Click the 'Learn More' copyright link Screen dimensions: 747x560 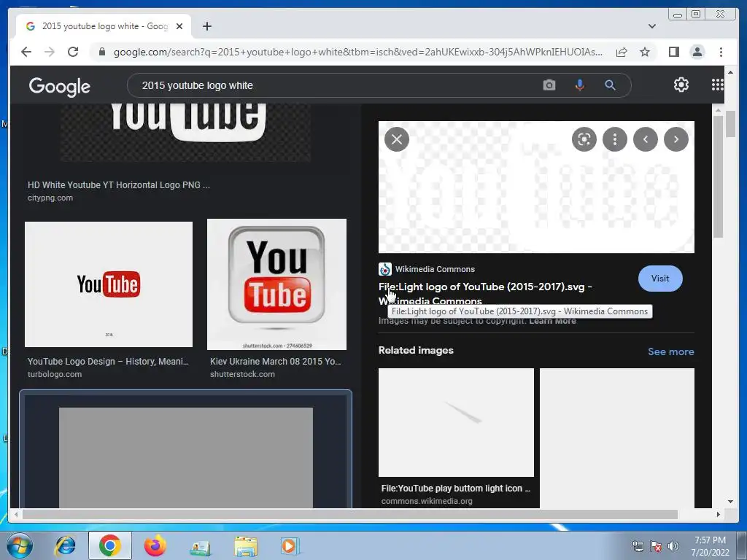point(552,321)
